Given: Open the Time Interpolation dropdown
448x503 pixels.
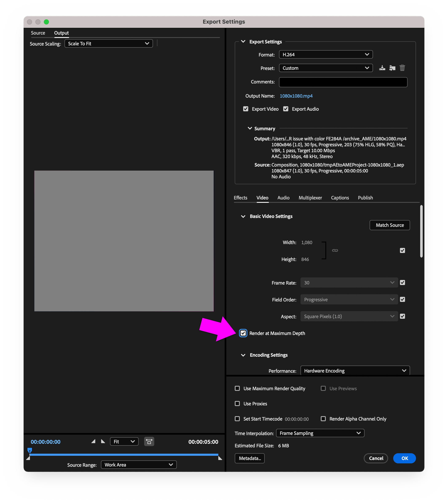Looking at the screenshot, I should coord(320,433).
